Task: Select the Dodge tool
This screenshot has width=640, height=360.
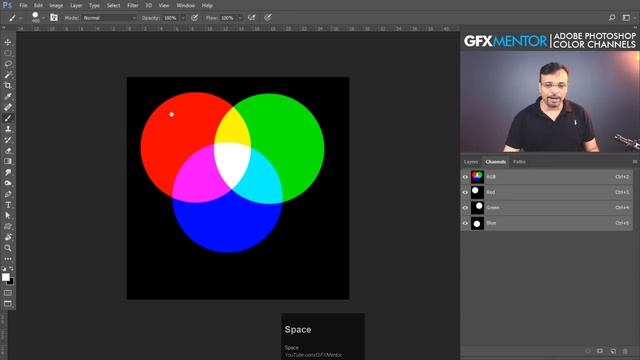Action: 8,183
